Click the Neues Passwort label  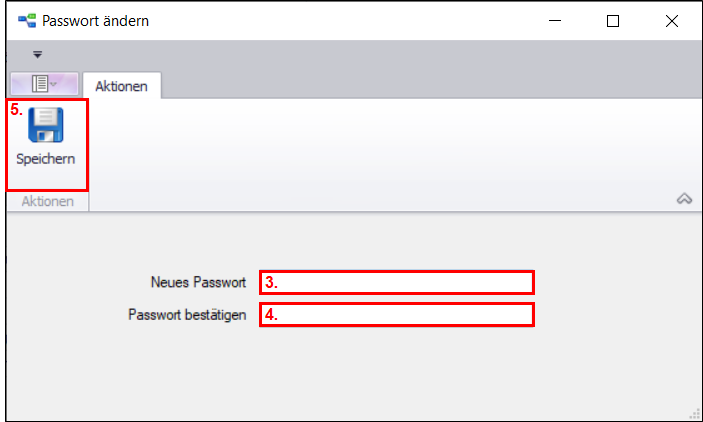[x=198, y=283]
